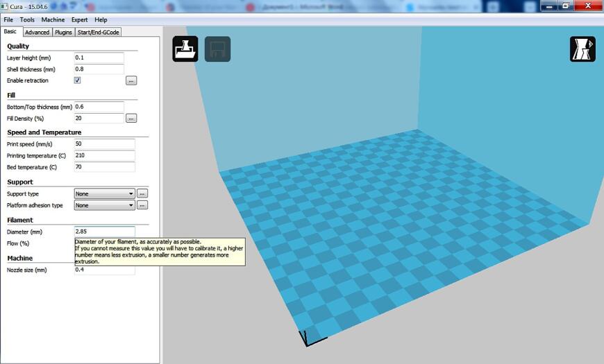Open the Start/End-GCode tab
The image size is (604, 364).
98,33
